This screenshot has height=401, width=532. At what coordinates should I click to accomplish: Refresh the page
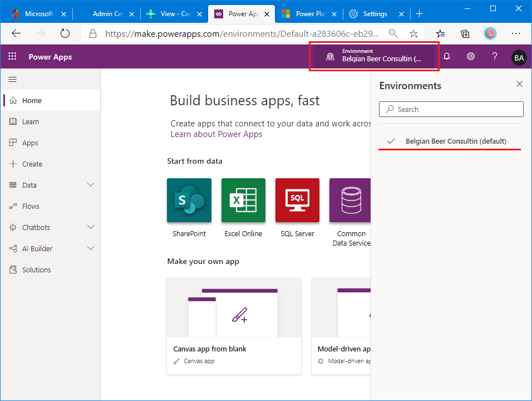pos(65,33)
